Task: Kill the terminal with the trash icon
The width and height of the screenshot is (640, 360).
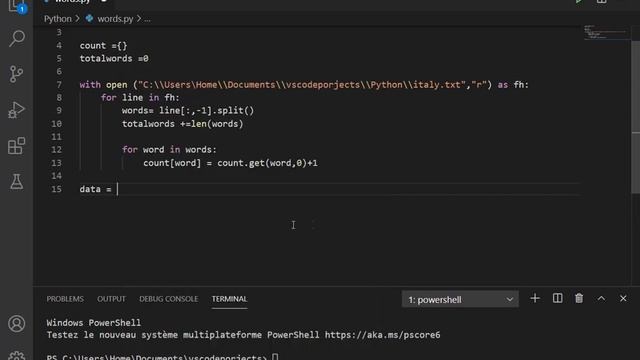Action: coord(579,299)
